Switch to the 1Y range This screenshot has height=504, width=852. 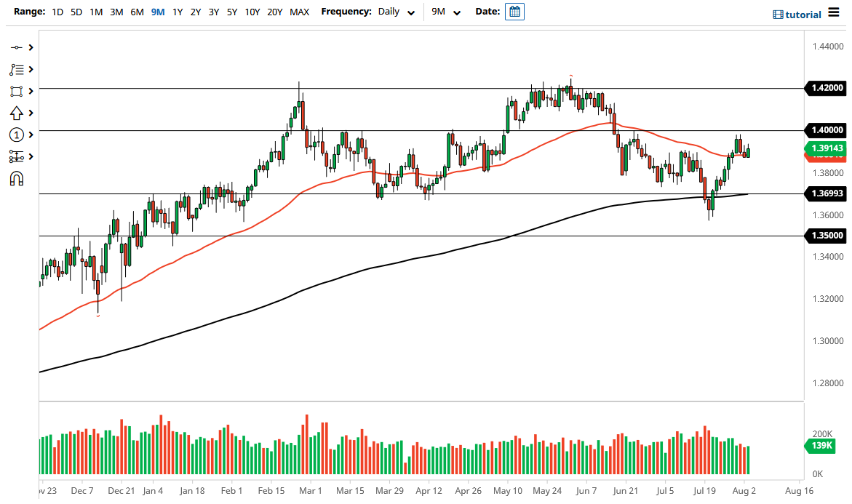tap(178, 12)
